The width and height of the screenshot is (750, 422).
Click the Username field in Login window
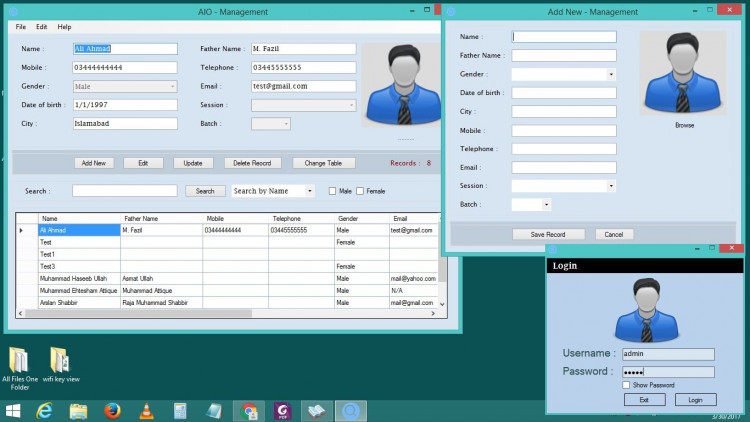point(668,354)
